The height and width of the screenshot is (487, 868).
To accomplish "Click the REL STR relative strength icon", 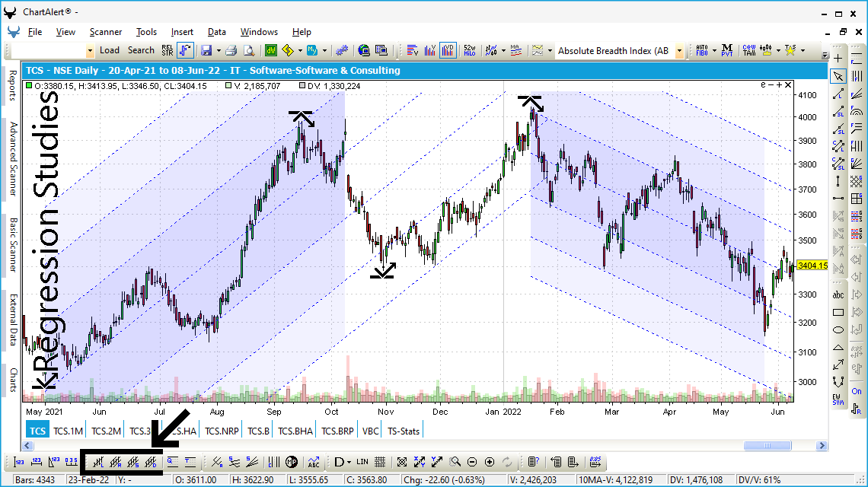I will [x=168, y=50].
